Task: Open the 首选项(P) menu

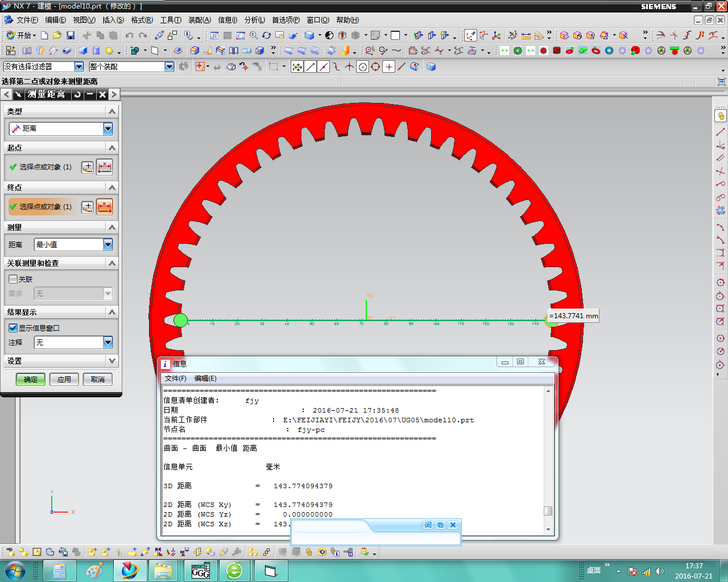Action: pyautogui.click(x=286, y=20)
